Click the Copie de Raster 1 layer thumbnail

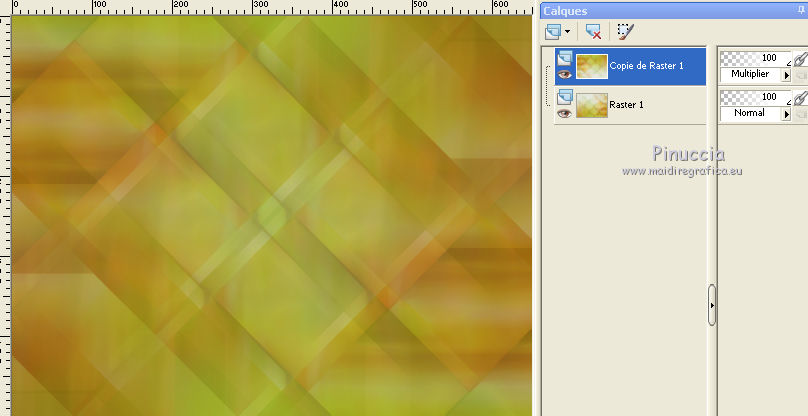[592, 66]
